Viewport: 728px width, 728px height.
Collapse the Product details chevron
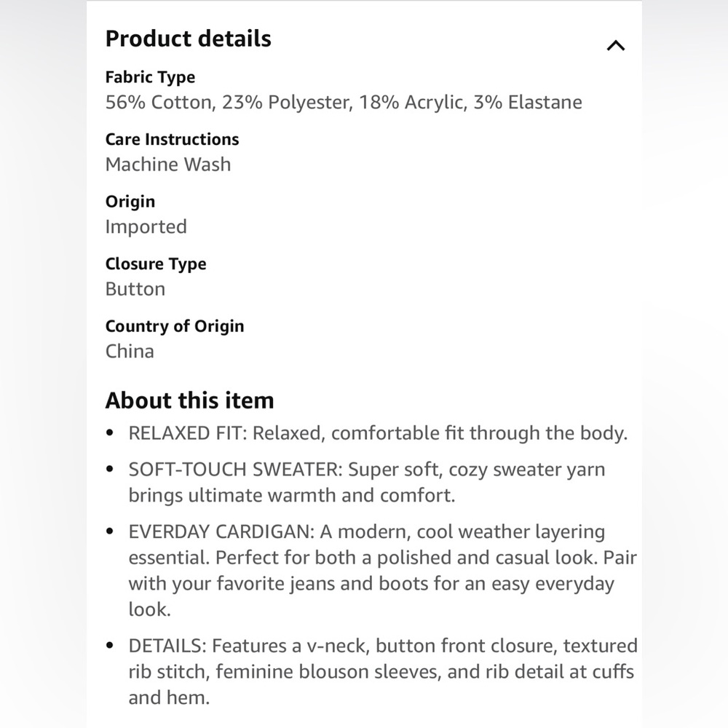(x=616, y=45)
